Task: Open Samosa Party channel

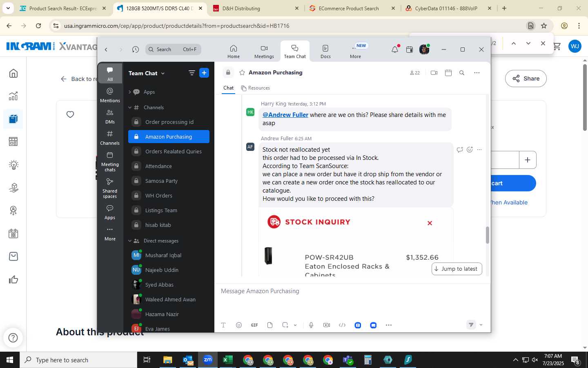Action: coord(169,181)
